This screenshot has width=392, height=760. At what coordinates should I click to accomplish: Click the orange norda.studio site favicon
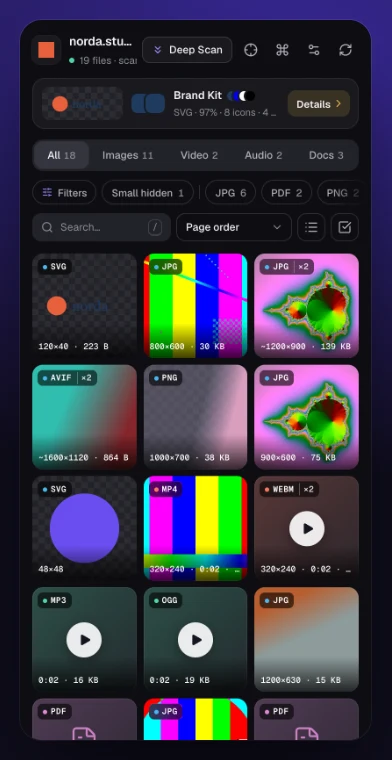tap(46, 50)
